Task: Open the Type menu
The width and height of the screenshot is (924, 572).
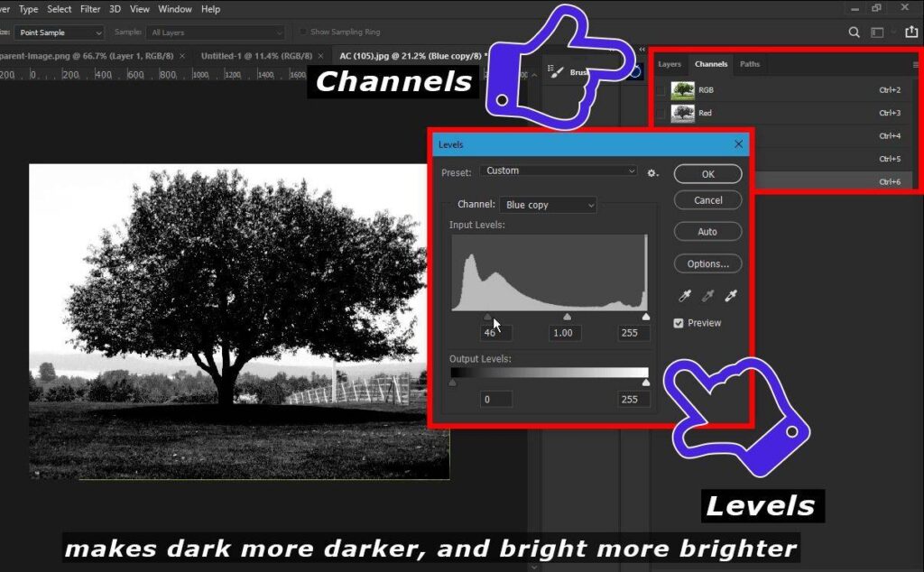Action: 28,9
